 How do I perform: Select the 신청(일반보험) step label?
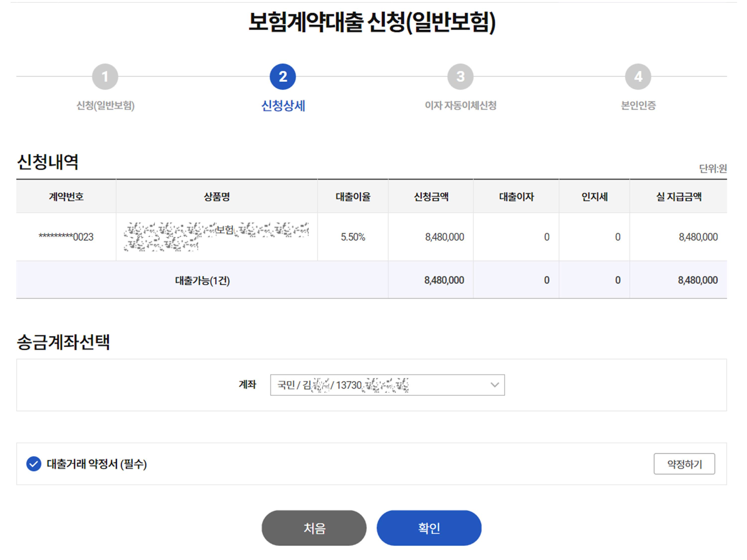click(x=105, y=106)
